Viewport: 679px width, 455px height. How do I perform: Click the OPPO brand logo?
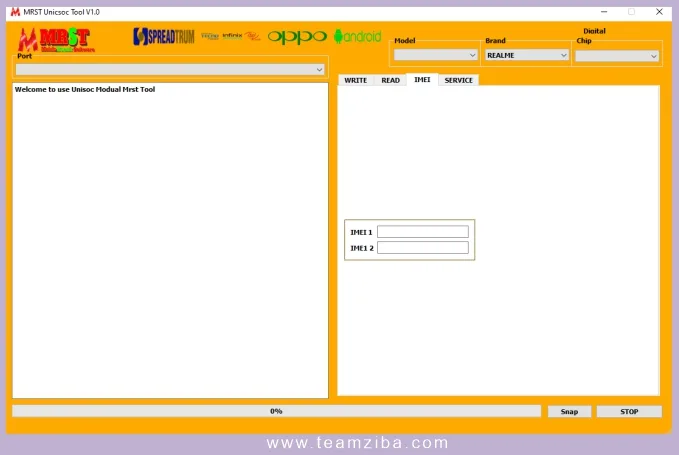click(297, 37)
